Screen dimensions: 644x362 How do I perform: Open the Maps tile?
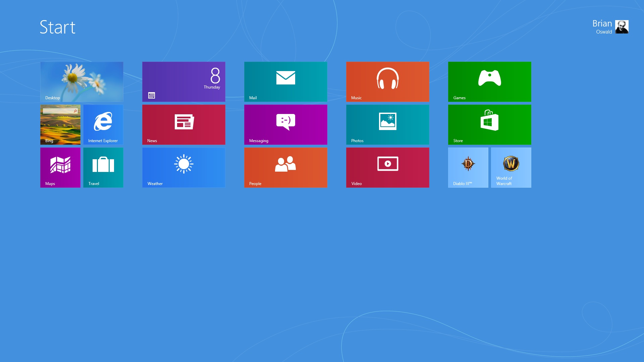(x=60, y=167)
